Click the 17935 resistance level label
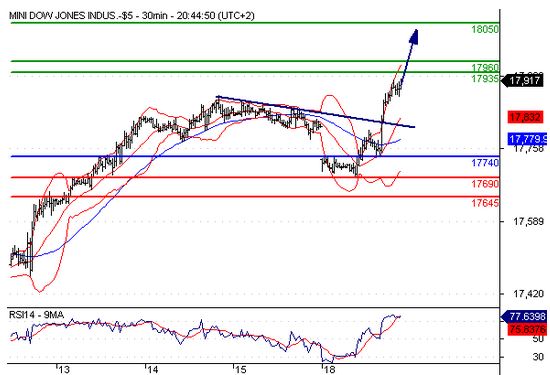 pyautogui.click(x=485, y=79)
